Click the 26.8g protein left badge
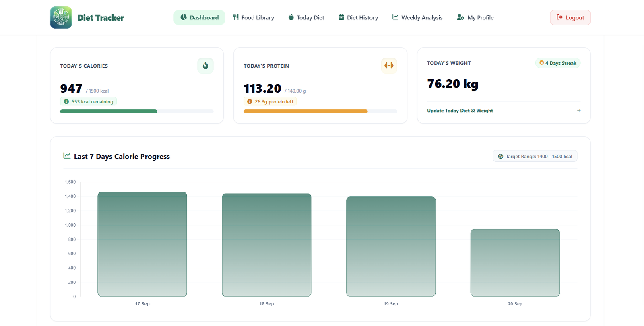The height and width of the screenshot is (326, 644). coord(270,101)
